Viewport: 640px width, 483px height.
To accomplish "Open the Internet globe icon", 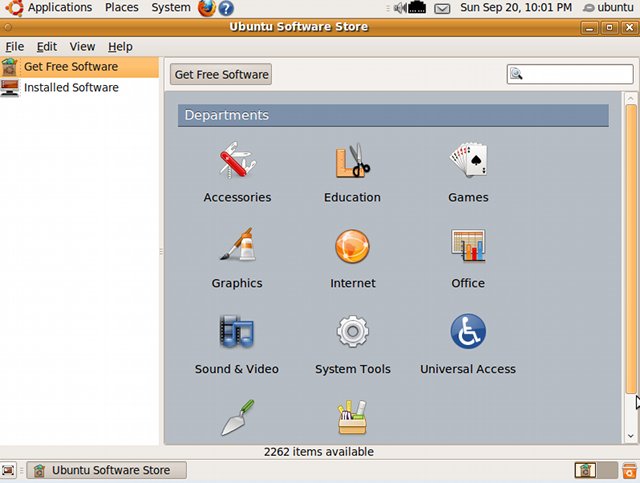I will pos(352,246).
